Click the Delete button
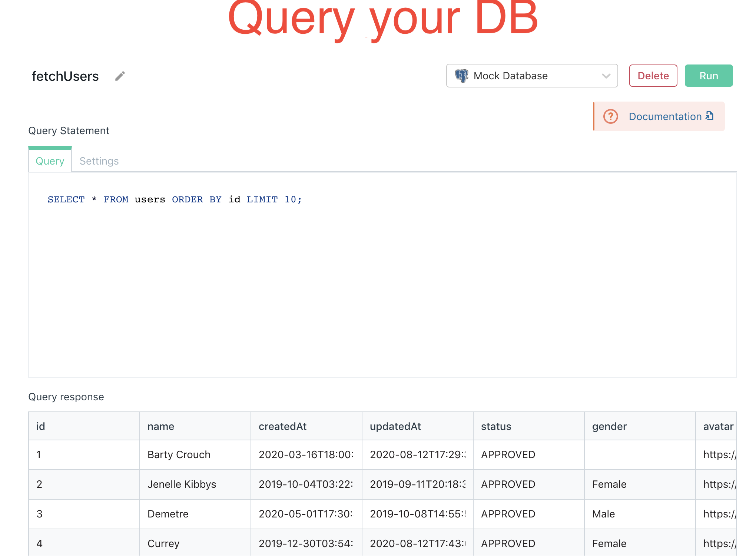 [653, 76]
